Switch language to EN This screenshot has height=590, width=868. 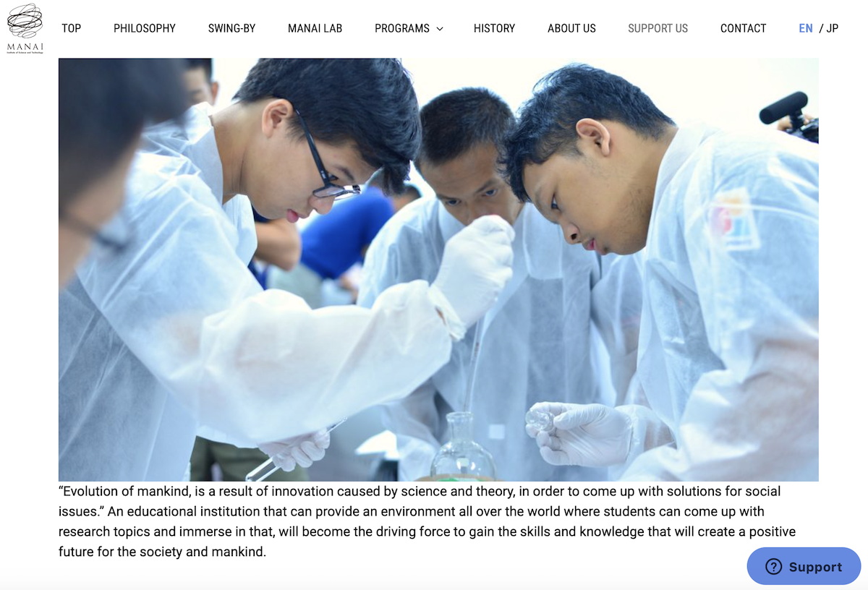point(806,28)
